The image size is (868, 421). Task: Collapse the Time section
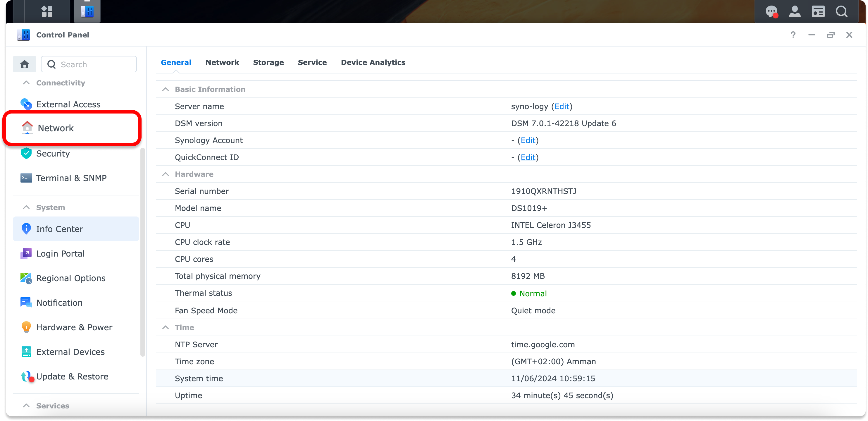pyautogui.click(x=166, y=327)
